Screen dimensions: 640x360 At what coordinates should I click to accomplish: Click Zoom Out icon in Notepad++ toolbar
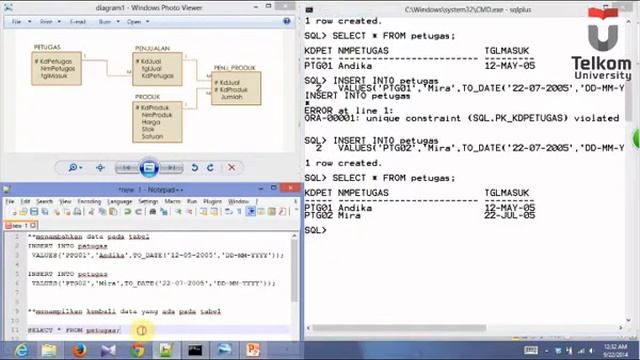189,211
